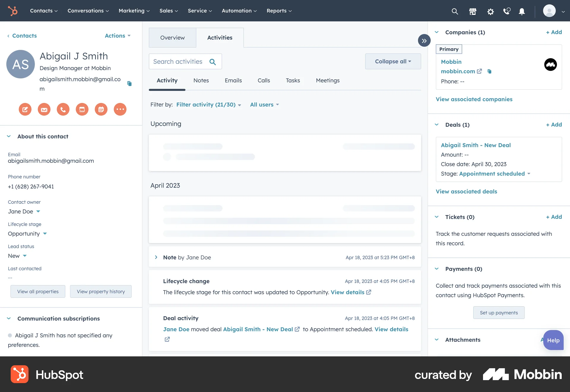Open the user account menu chevron
The image size is (570, 392).
pyautogui.click(x=563, y=12)
